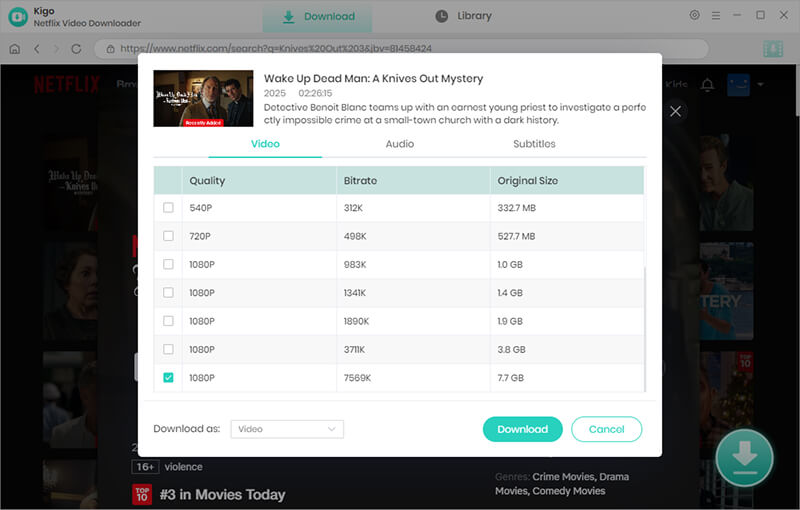Check the 540P quality checkbox
Viewport: 800px width, 510px height.
168,208
